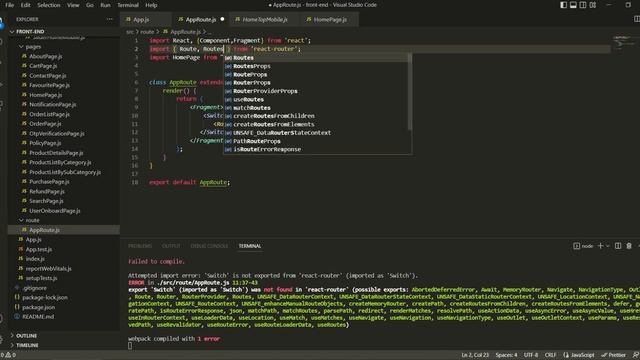Open the Terminal menu
The image size is (640, 360).
point(128,5)
